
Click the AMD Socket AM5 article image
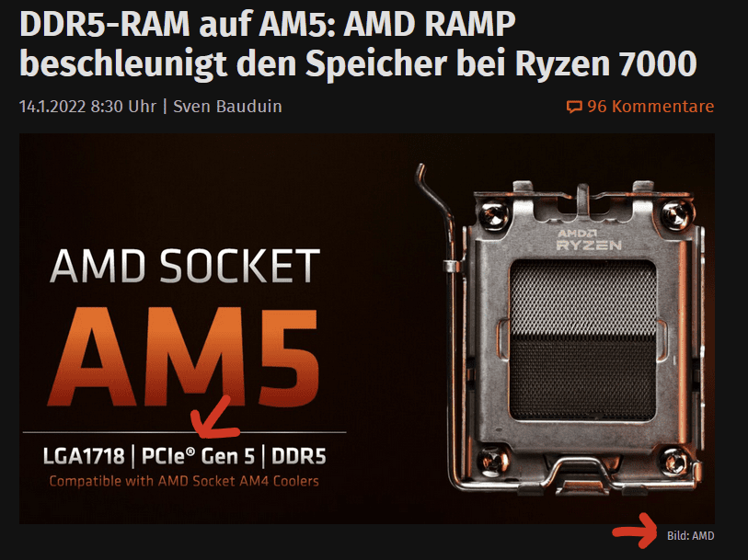point(367,328)
